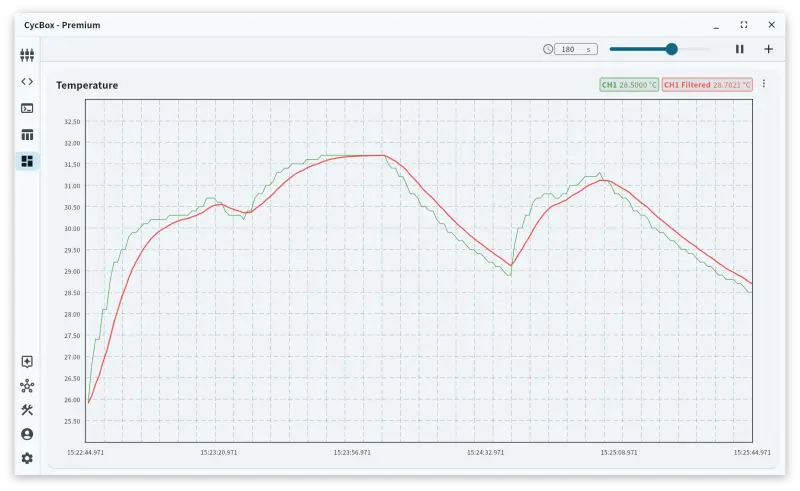Open the terminal console panel
This screenshot has width=800, height=491.
pyautogui.click(x=27, y=108)
